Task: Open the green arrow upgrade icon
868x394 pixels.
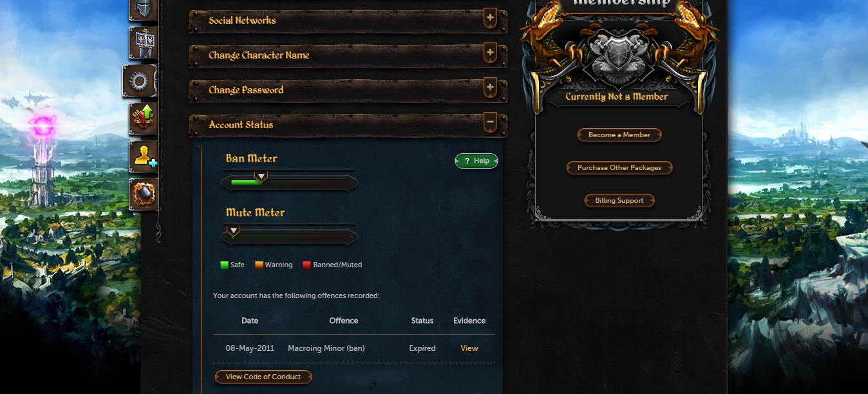Action: pyautogui.click(x=143, y=118)
